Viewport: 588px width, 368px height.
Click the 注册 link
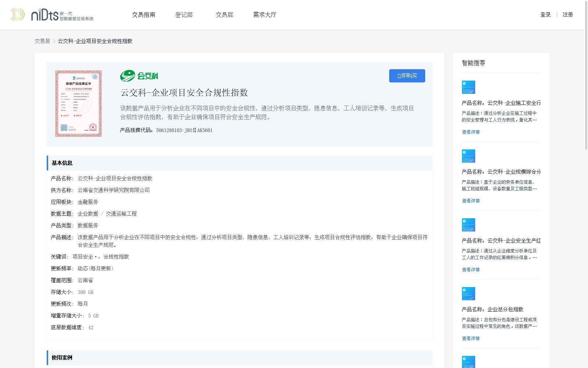point(568,15)
